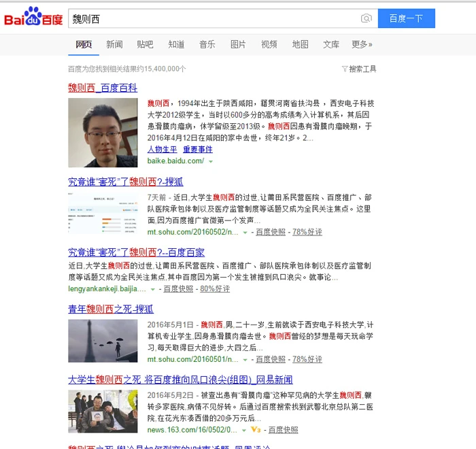Open 魏则西_百度百科 result title
The width and height of the screenshot is (476, 449).
click(x=103, y=88)
